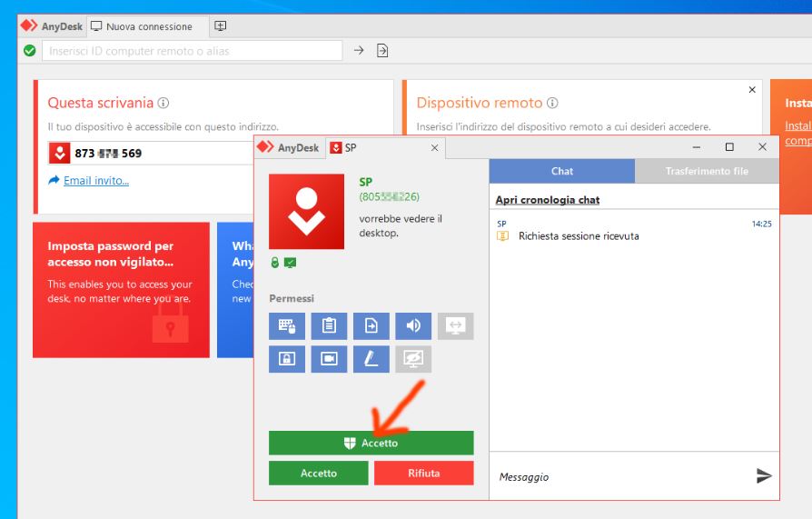Click the Accetto button with shield icon
This screenshot has height=519, width=812.
pos(371,443)
